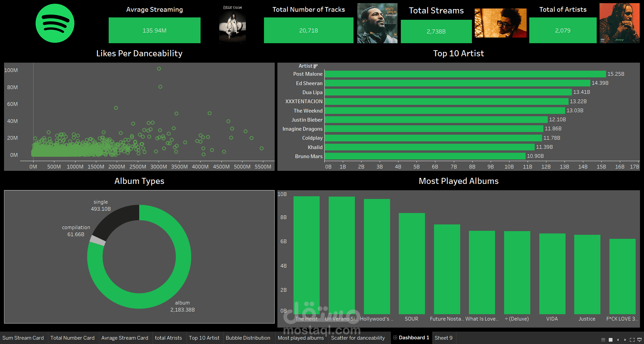Screen dimensions: 644x344
Task: Click the Top 10 Artist title
Action: 459,53
